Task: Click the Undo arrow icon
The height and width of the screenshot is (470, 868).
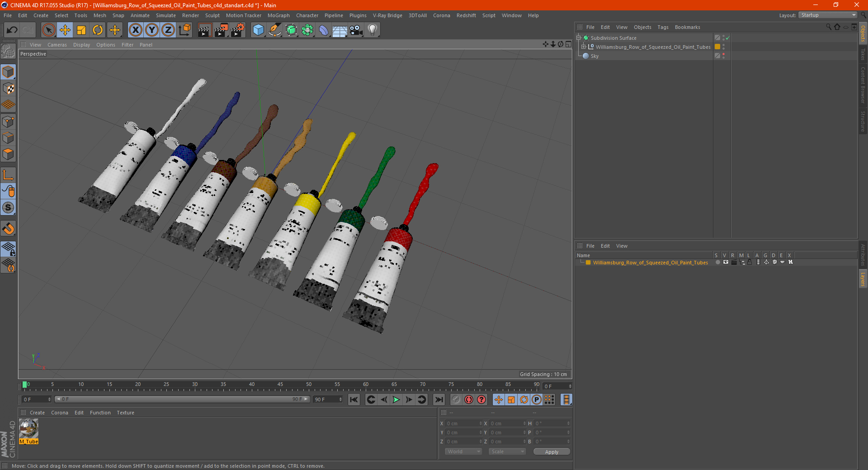Action: pyautogui.click(x=12, y=30)
